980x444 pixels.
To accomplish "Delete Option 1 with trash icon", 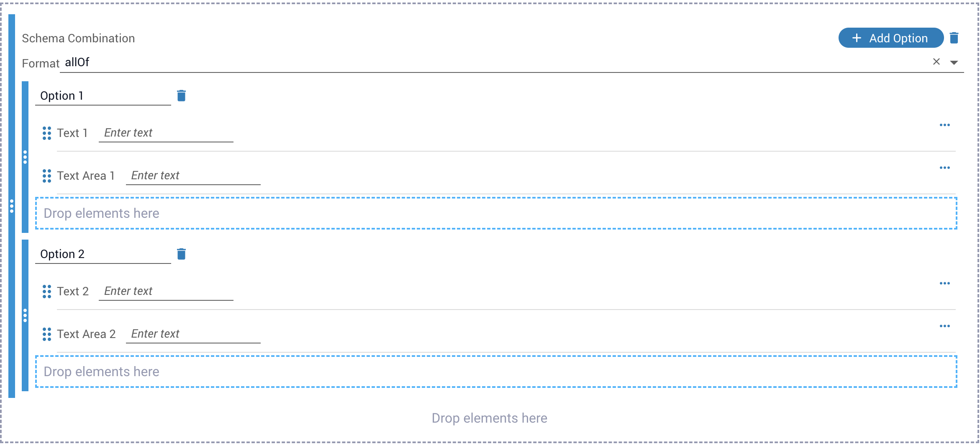I will [x=181, y=96].
